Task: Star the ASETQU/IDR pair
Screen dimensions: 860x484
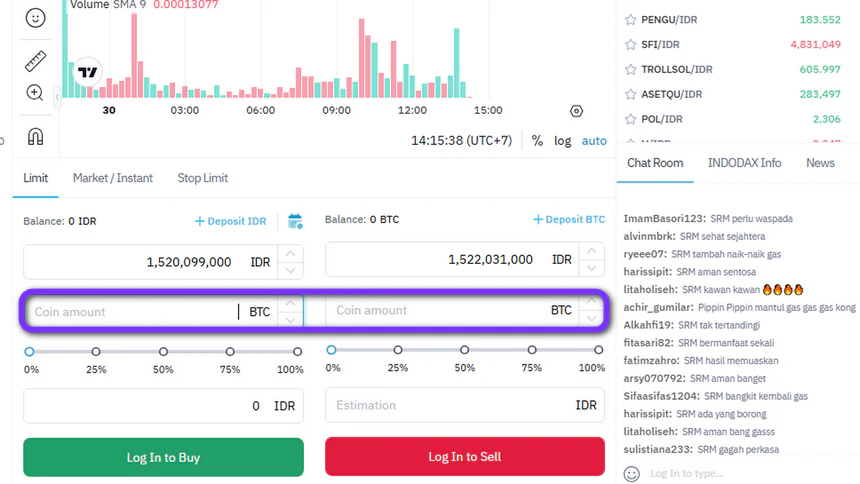Action: pyautogui.click(x=630, y=94)
